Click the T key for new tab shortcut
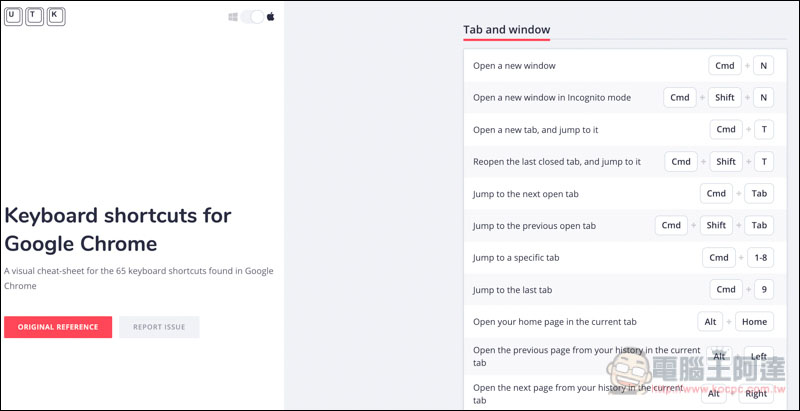The image size is (800, 411). coord(764,130)
